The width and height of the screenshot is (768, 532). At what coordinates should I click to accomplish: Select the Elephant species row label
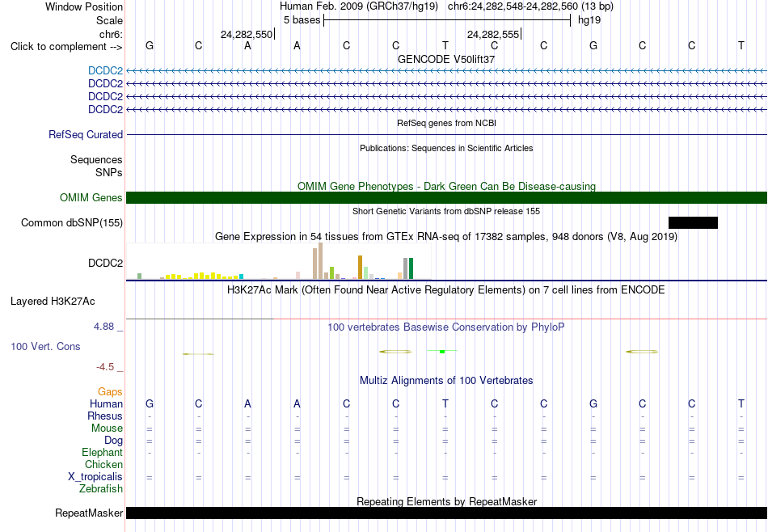(102, 452)
